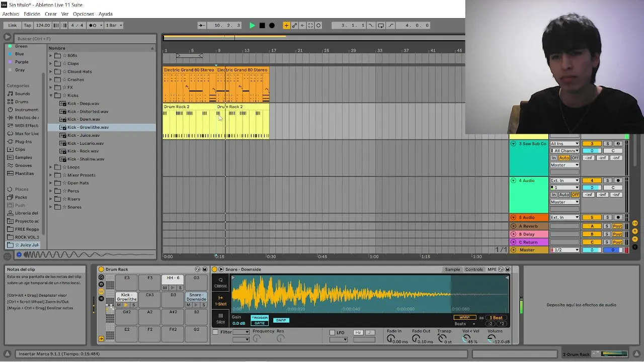Open the Crear menu
644x362 pixels.
(x=51, y=14)
